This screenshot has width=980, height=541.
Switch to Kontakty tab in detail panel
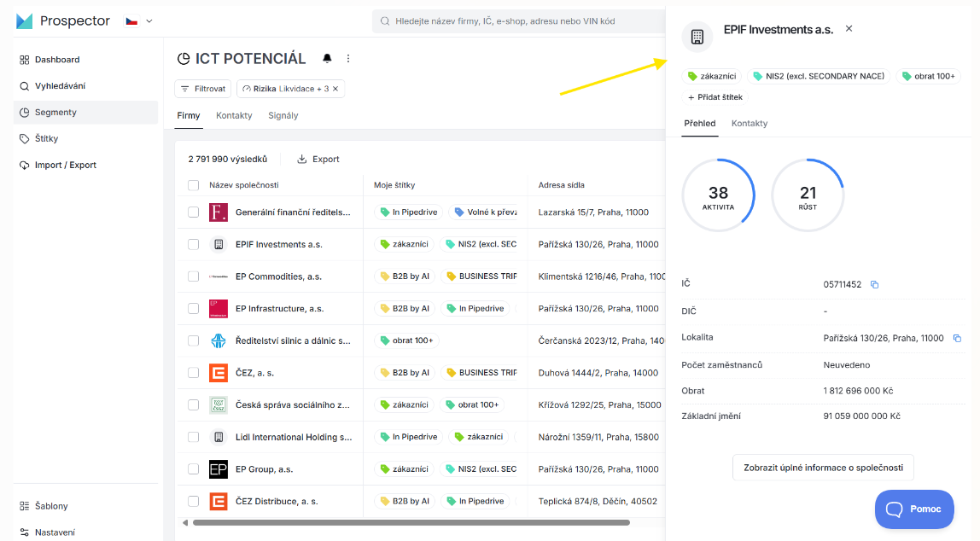click(750, 124)
